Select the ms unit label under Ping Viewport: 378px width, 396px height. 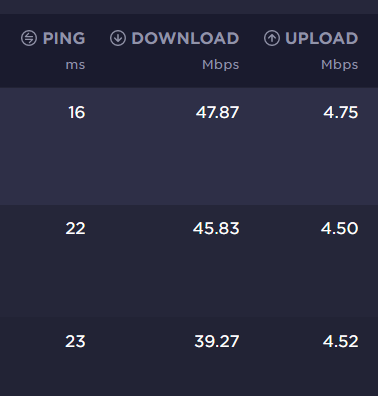pyautogui.click(x=75, y=65)
